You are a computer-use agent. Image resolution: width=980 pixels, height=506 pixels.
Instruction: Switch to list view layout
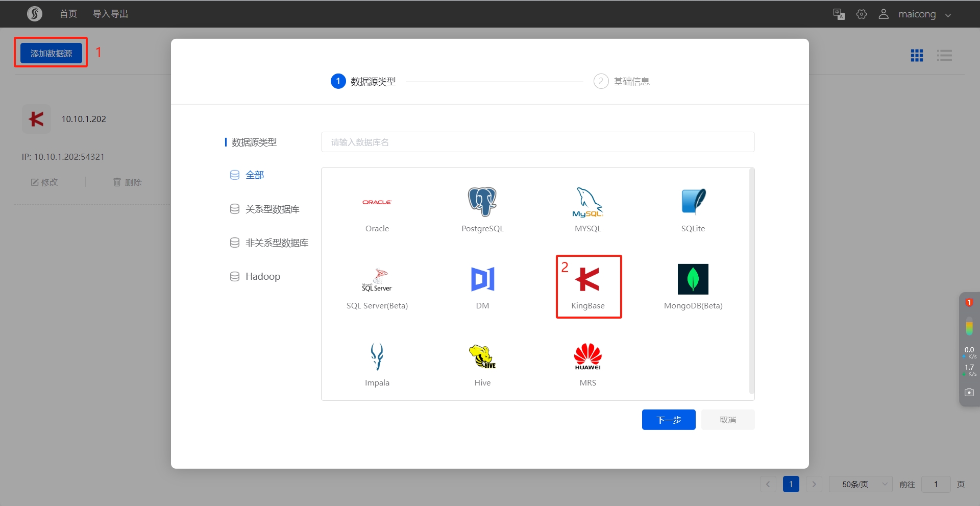click(x=944, y=55)
